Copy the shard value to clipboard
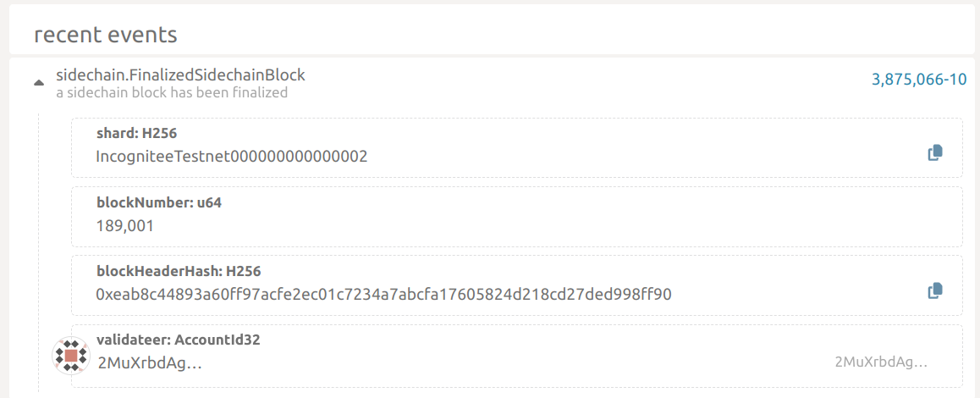Screen dimensions: 980x398 tap(934, 153)
